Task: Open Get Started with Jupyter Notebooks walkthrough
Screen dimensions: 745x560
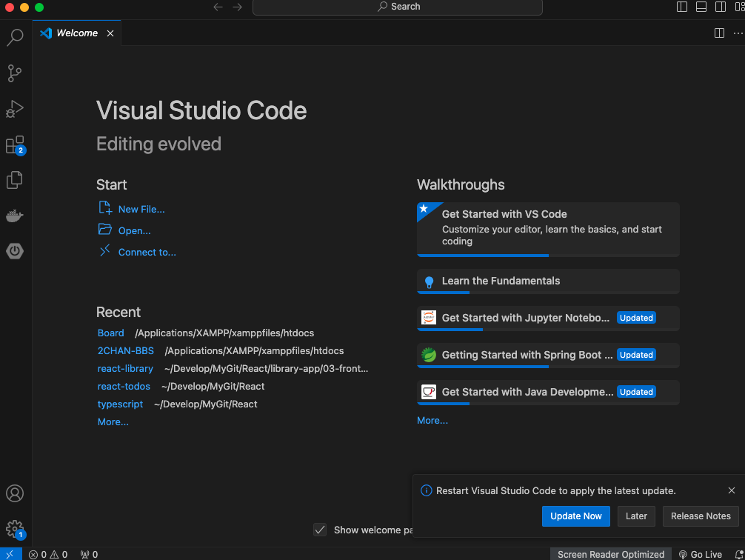Action: pyautogui.click(x=548, y=318)
